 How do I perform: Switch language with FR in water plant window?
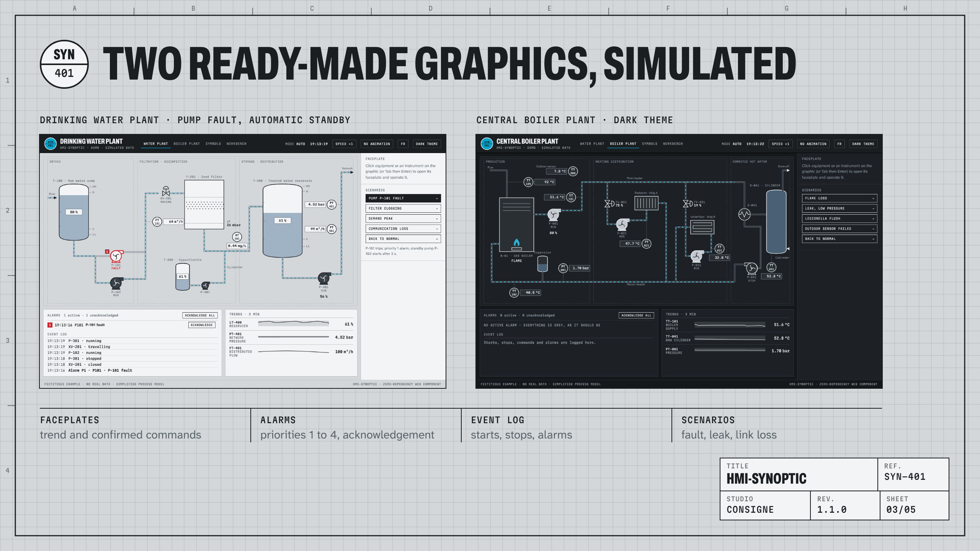[x=403, y=144]
